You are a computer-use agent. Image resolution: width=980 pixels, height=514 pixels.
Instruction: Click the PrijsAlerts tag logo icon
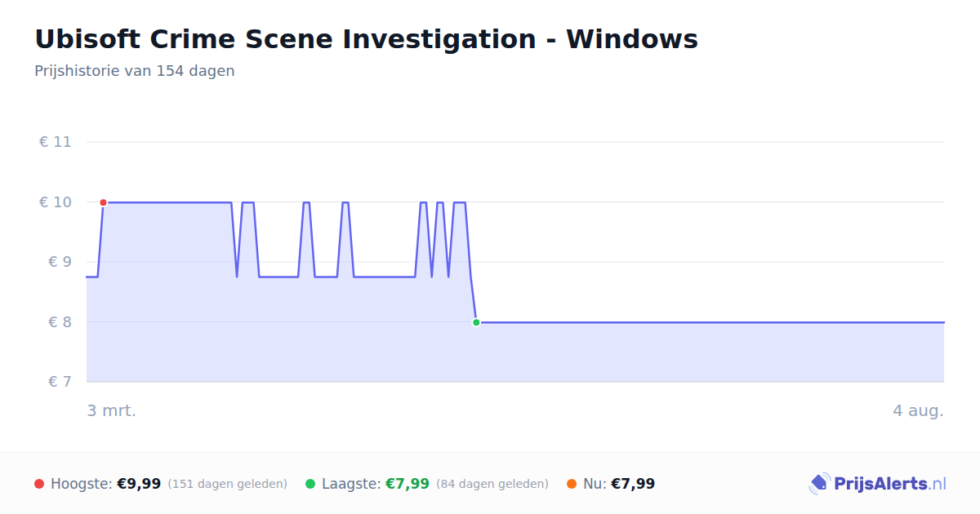tap(819, 484)
